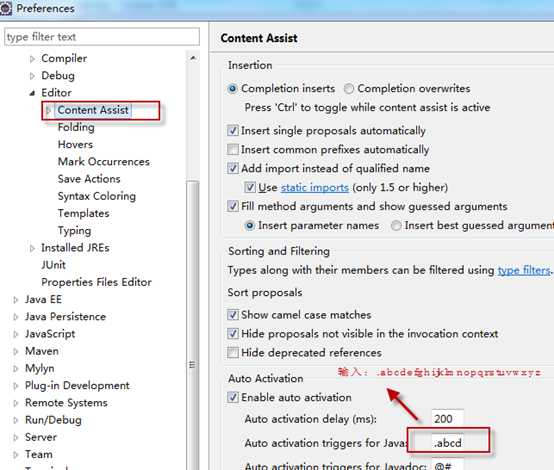Select the Server category

click(41, 437)
